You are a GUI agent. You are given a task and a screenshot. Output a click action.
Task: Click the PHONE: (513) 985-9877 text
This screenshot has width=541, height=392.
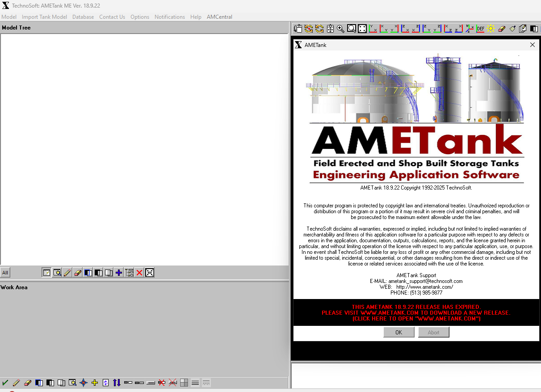(x=416, y=293)
